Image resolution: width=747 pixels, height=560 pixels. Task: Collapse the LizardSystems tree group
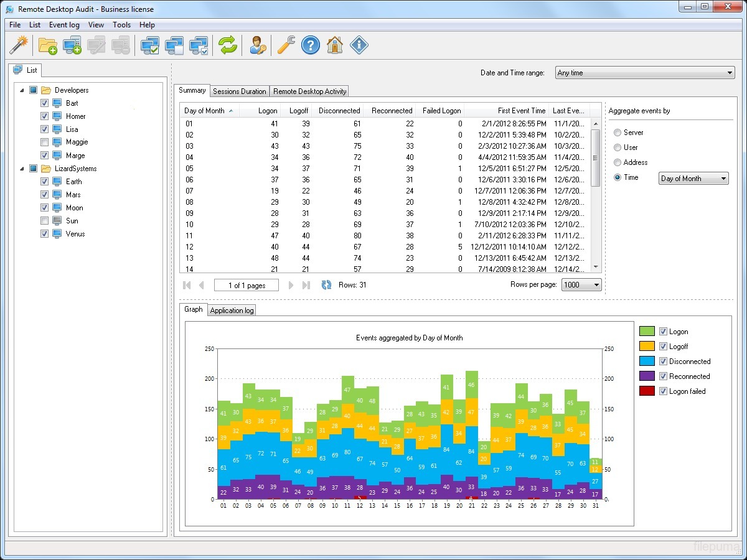coord(22,169)
